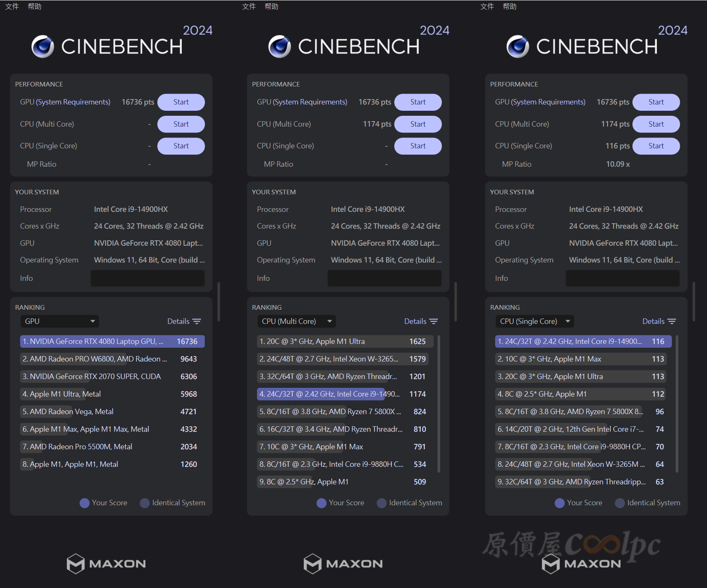Viewport: 707px width, 588px height.
Task: Click the Info field in middle window
Action: click(x=384, y=278)
